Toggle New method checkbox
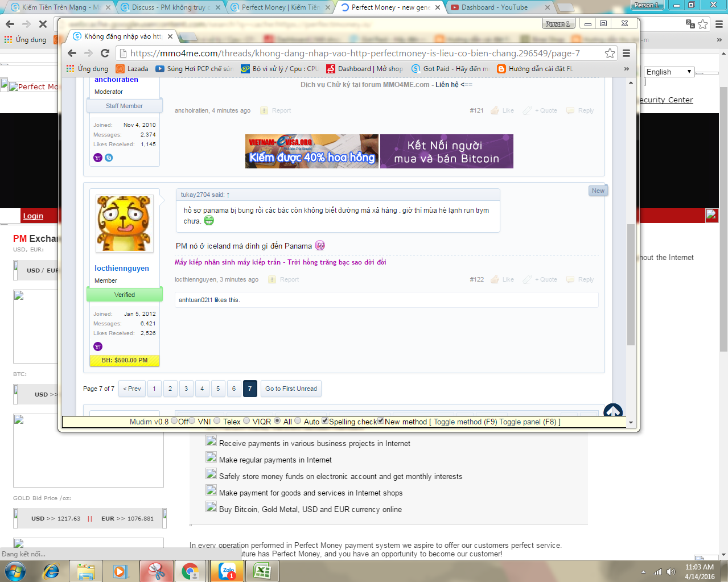This screenshot has width=728, height=582. (381, 421)
